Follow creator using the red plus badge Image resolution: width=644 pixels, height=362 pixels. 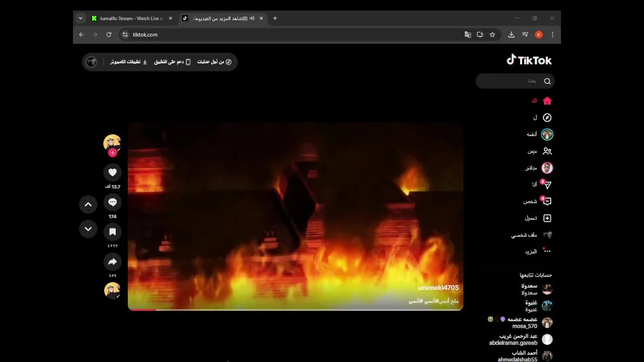(113, 153)
